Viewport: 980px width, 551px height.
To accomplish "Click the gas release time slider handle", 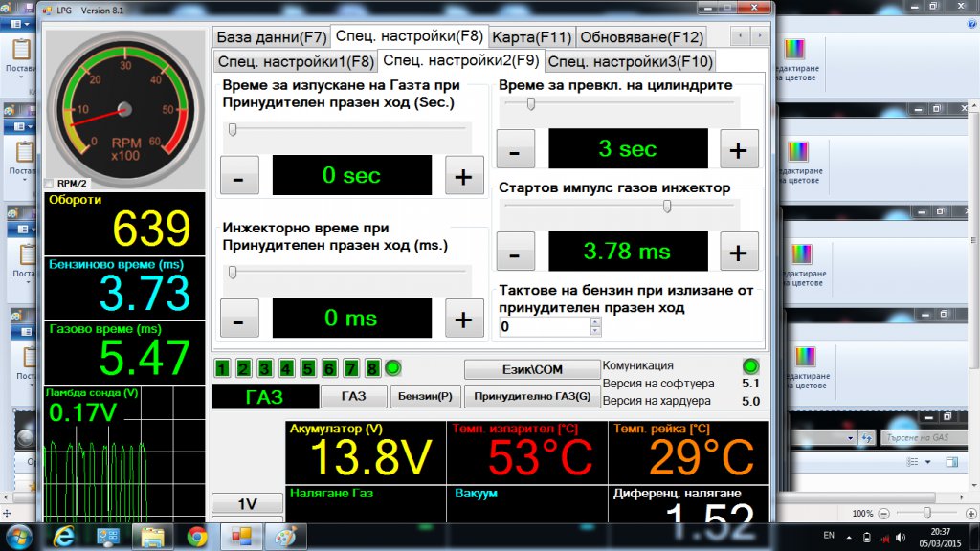I will click(x=233, y=129).
